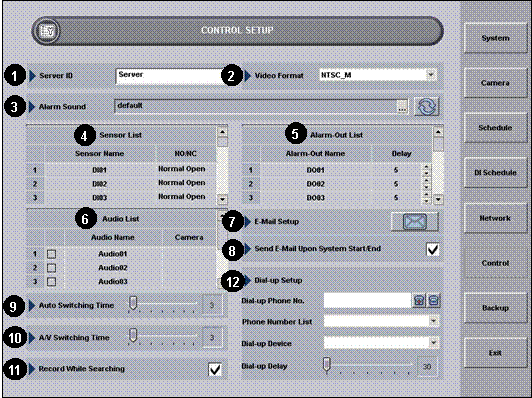
Task: Select Audio01 name cell
Action: coord(113,254)
